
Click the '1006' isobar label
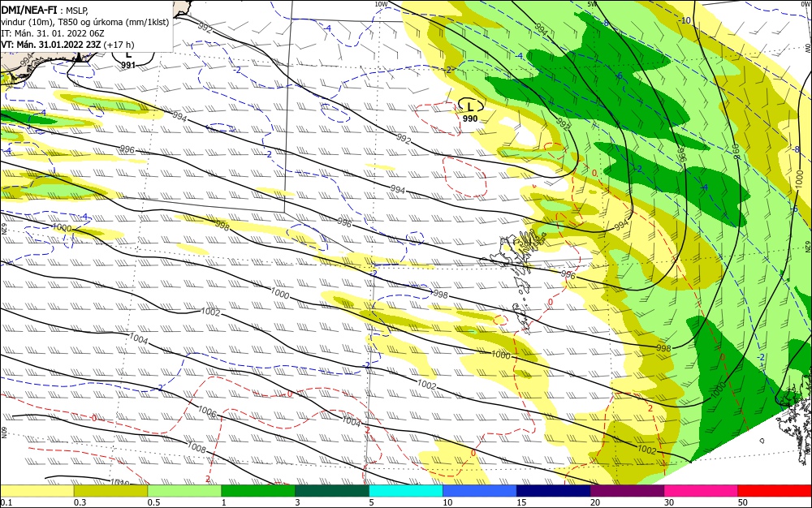point(206,411)
